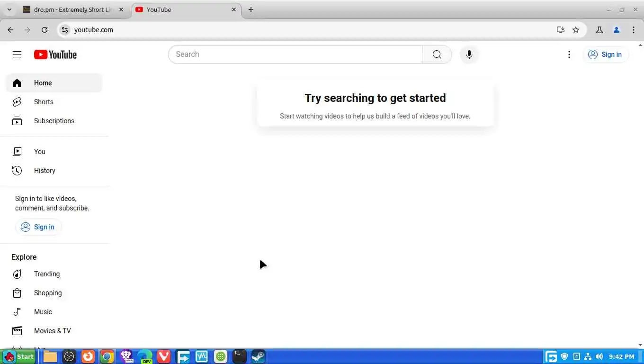Close the dro.pm tab
This screenshot has height=364, width=644.
(x=121, y=9)
